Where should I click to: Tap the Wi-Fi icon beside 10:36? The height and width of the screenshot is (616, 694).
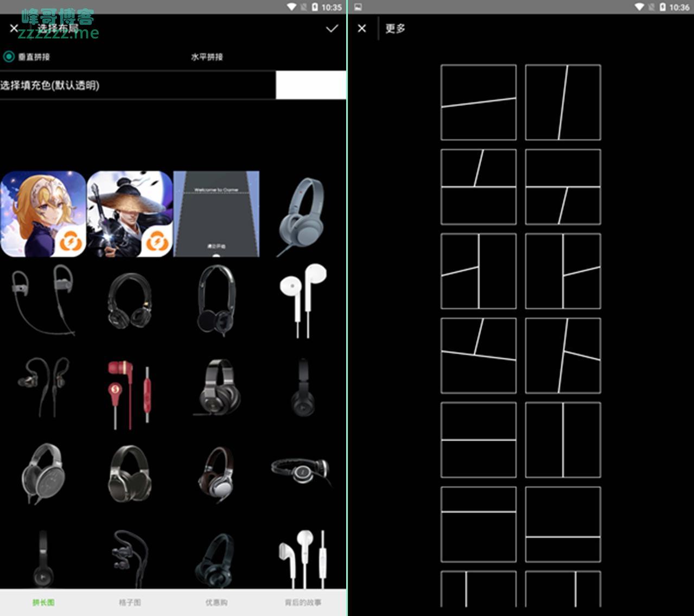(640, 7)
